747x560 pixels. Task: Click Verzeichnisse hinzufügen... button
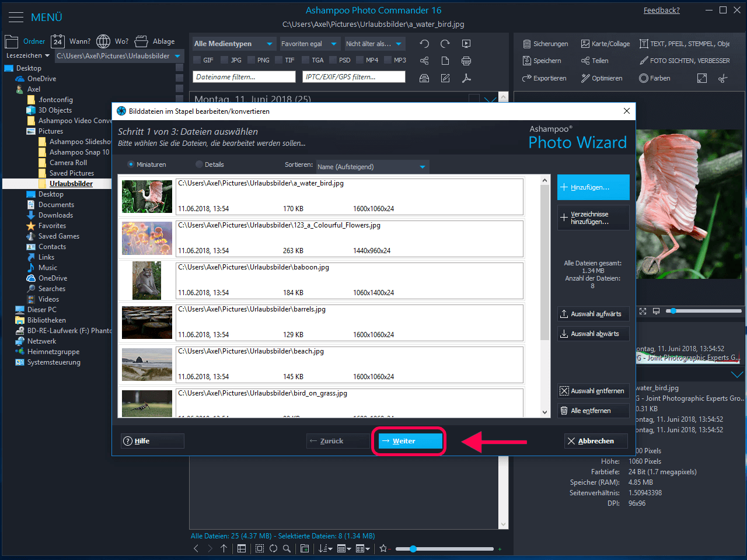point(594,218)
